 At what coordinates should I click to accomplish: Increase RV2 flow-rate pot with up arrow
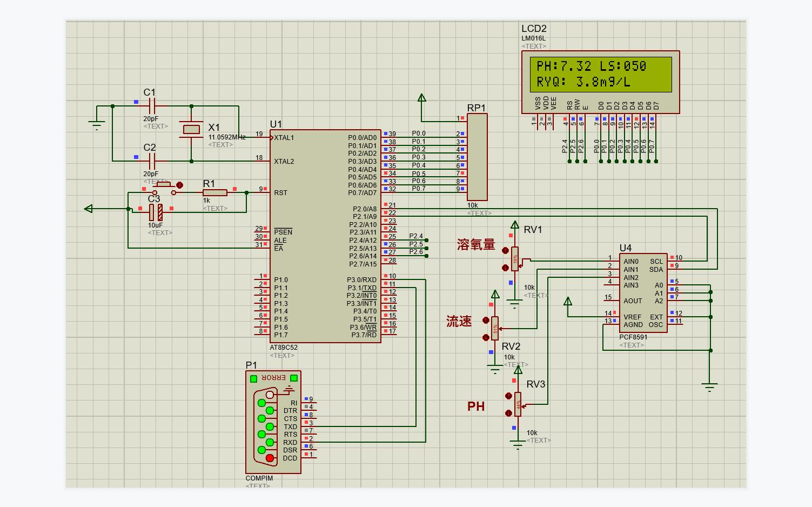point(486,321)
